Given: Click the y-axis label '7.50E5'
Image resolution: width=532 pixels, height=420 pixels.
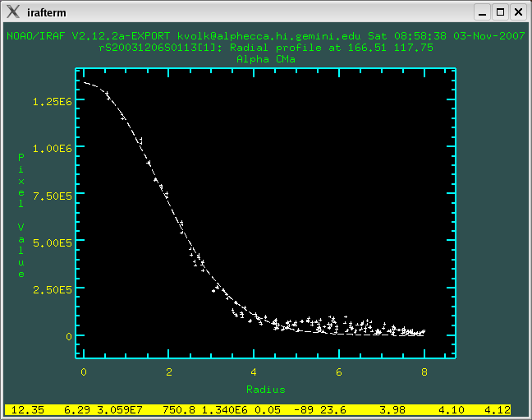Looking at the screenshot, I should pos(53,196).
